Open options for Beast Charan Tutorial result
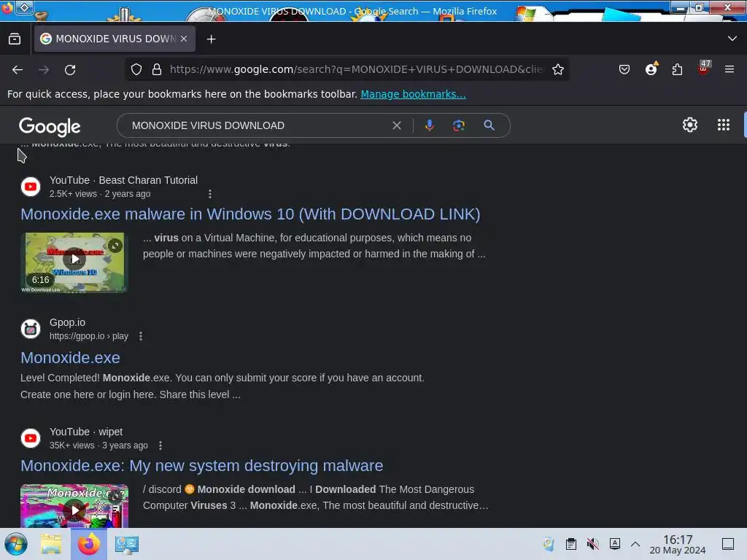 [x=210, y=194]
